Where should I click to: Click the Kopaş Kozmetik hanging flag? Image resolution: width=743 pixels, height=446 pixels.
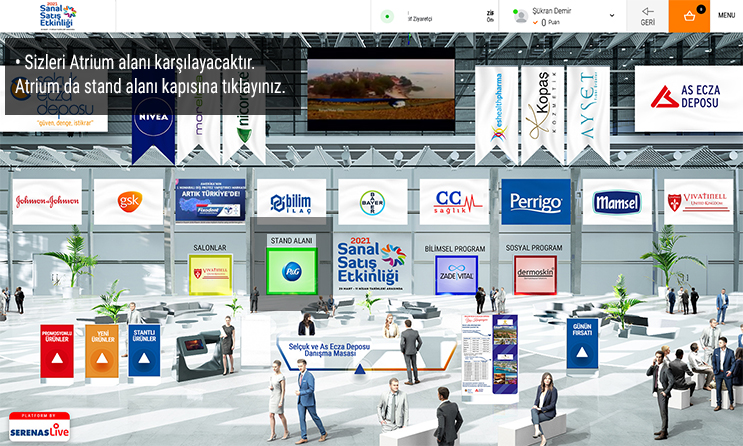pyautogui.click(x=543, y=114)
